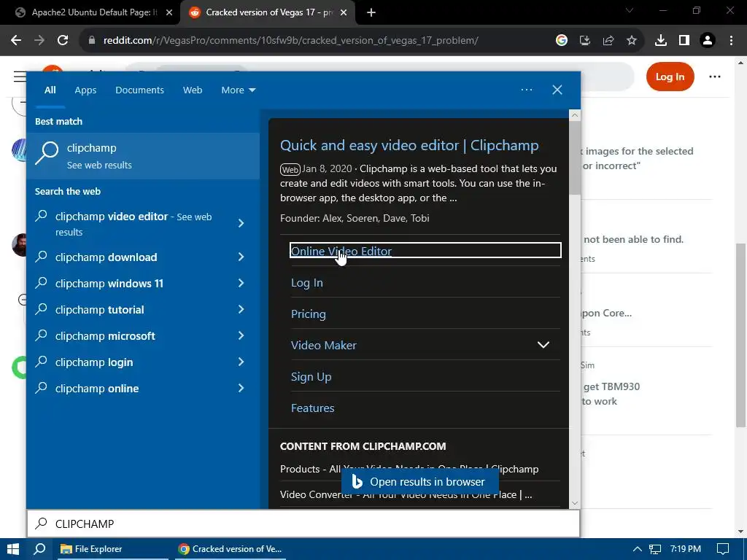Click the Reddit page vertical scrollbar
The height and width of the screenshot is (560, 747).
740,335
